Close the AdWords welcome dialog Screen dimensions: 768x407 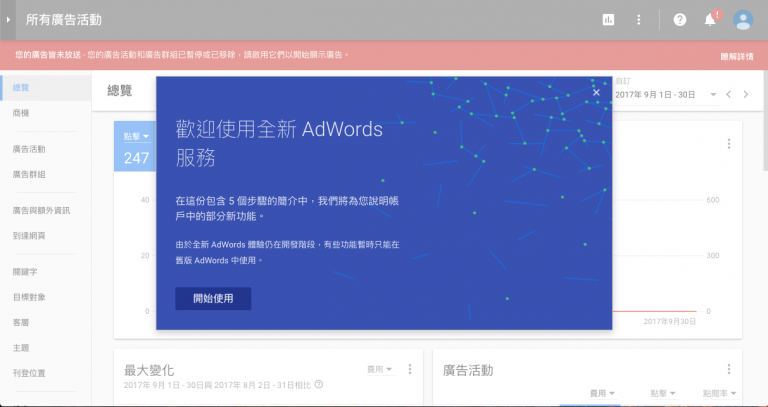point(596,93)
